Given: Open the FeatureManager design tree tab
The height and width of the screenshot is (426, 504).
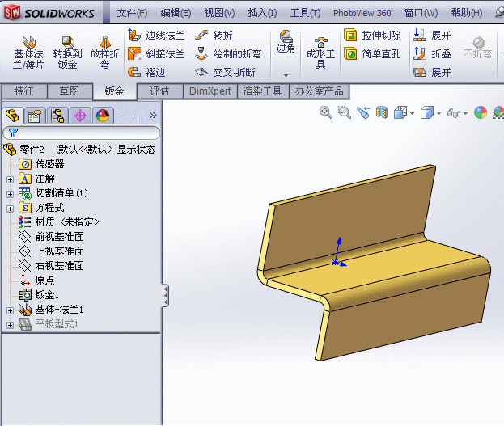Looking at the screenshot, I should point(12,116).
